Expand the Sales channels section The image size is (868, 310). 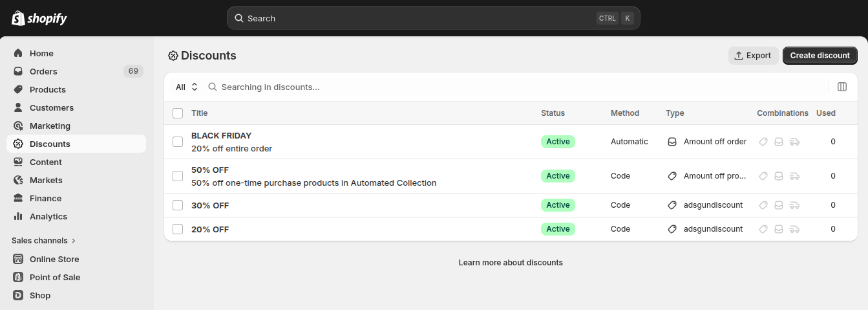click(x=44, y=240)
